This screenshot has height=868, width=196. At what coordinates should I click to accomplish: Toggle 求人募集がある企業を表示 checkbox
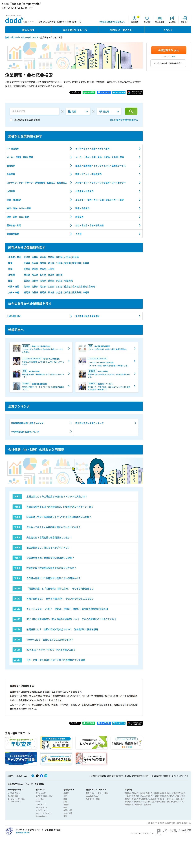coord(11,120)
